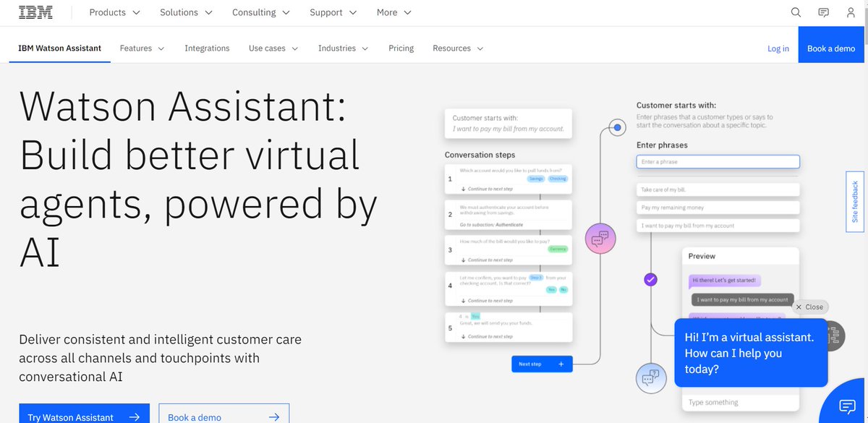Click phrase 'I want to pay my bill from my account'

pyautogui.click(x=718, y=226)
